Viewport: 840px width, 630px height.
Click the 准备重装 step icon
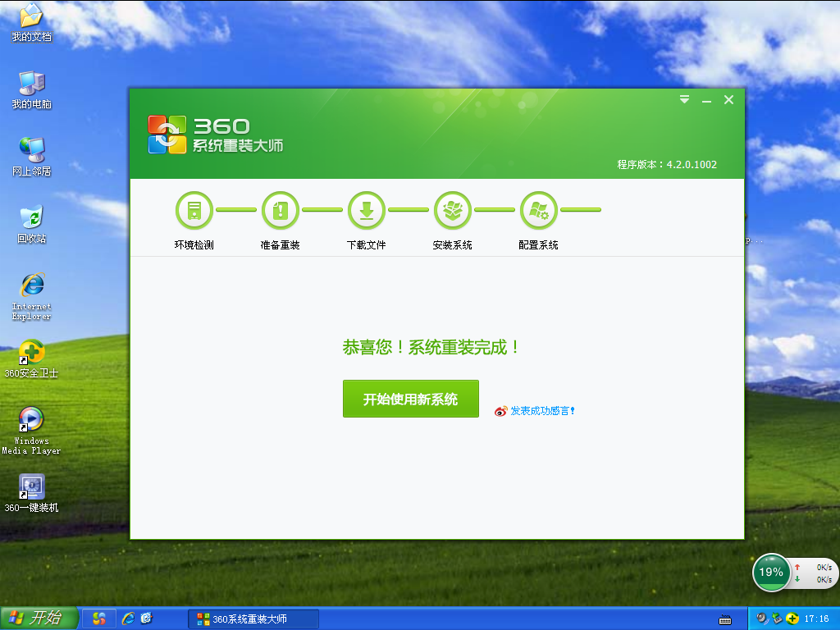(x=280, y=210)
